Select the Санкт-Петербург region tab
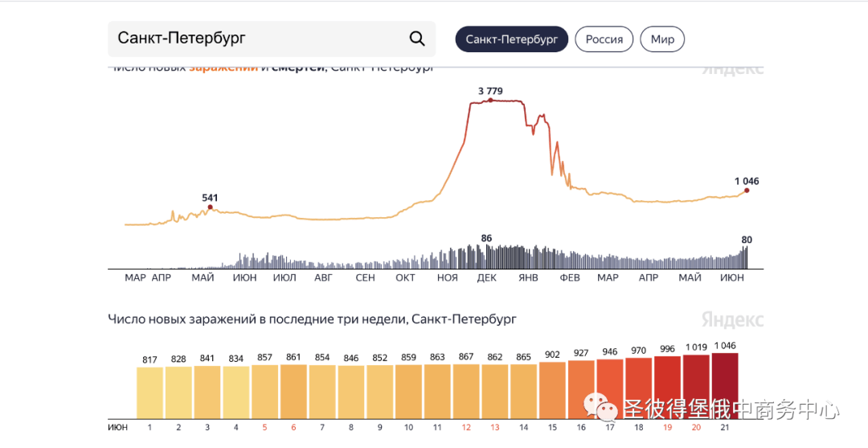Viewport: 868px width, 448px height. [511, 39]
